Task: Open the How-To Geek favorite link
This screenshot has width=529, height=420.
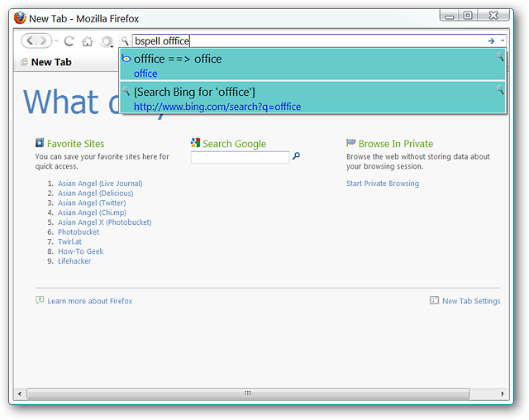Action: click(81, 251)
